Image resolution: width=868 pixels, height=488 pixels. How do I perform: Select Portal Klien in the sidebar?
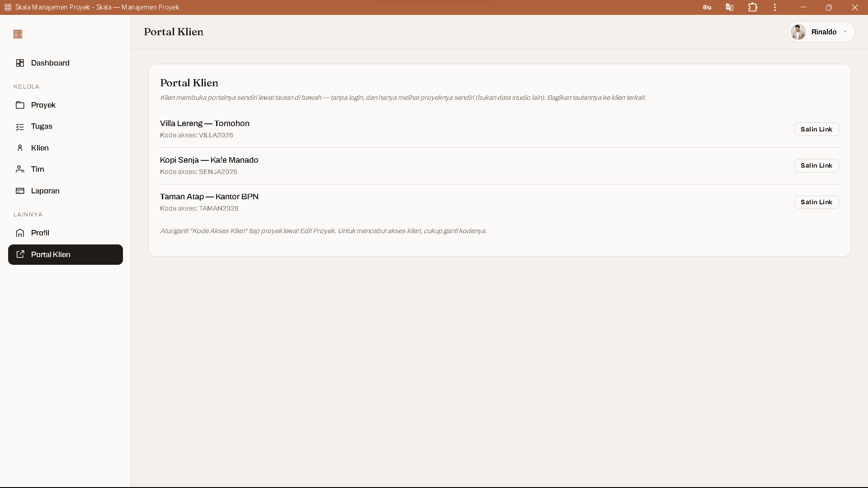tap(66, 254)
